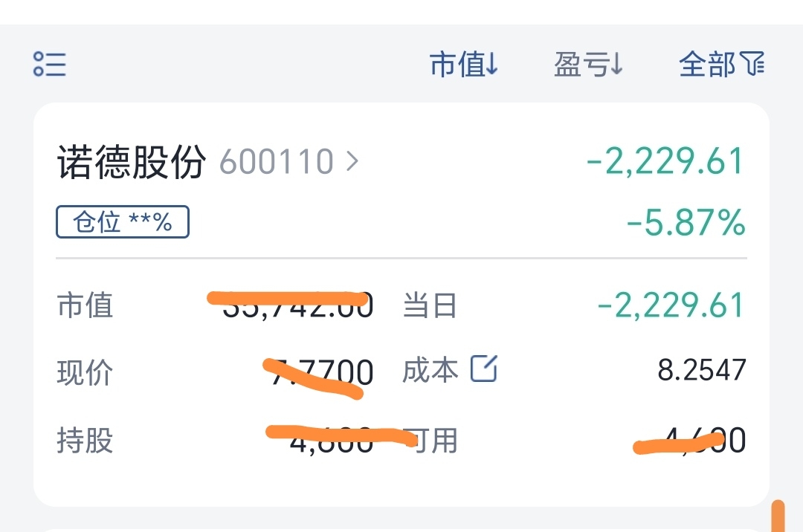
Task: Tap the 持股 row label
Action: coord(85,440)
